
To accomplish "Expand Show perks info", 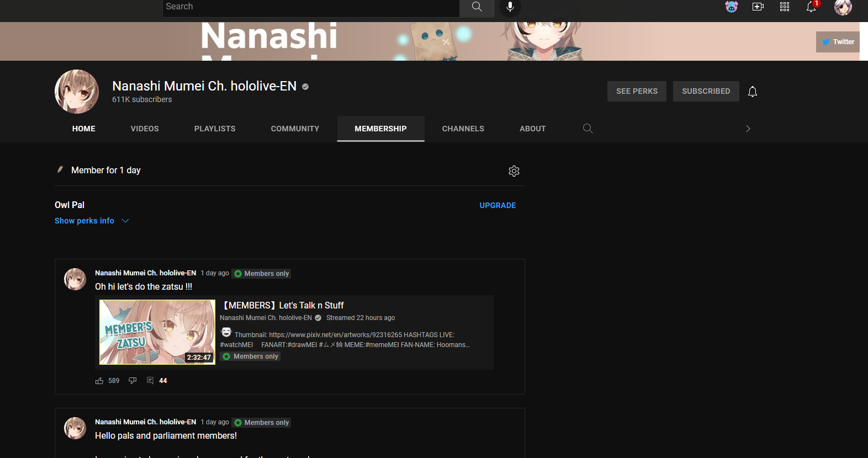I will [x=92, y=221].
